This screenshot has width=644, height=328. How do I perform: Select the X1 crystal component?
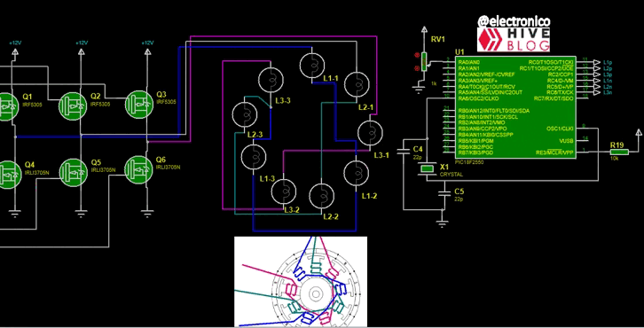[428, 168]
